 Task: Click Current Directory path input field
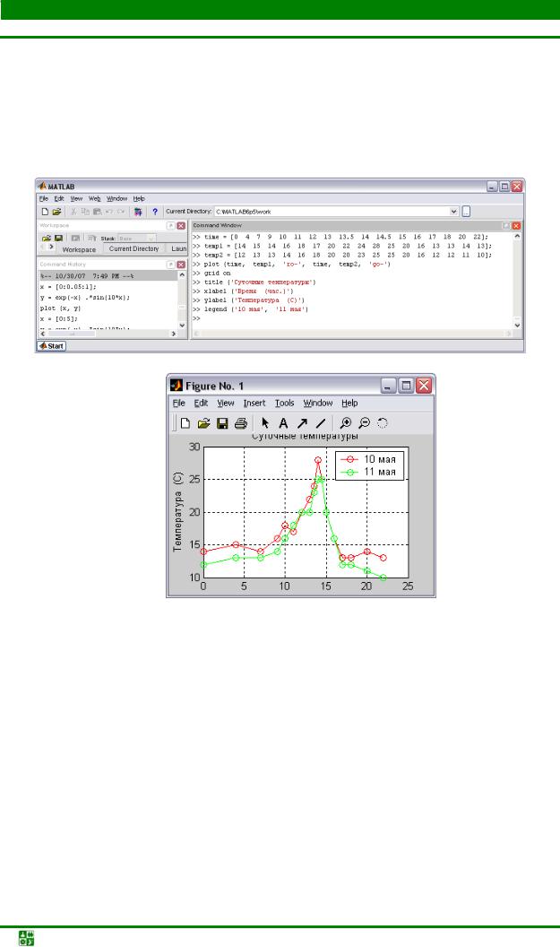pyautogui.click(x=332, y=212)
